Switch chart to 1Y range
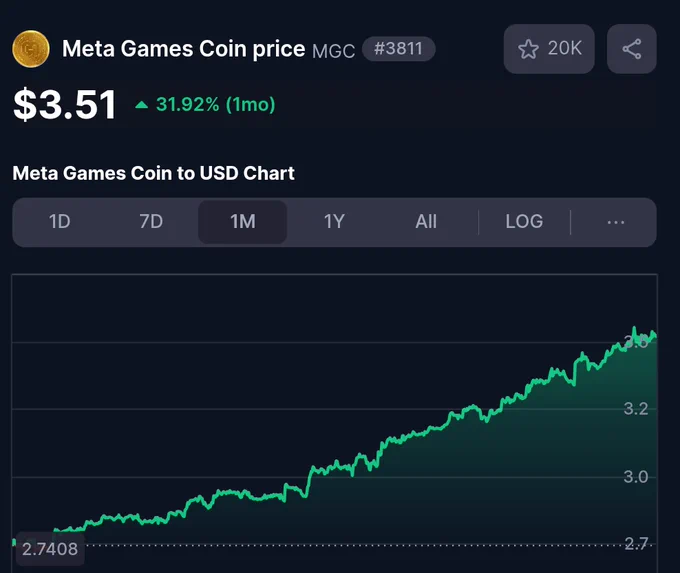The image size is (680, 573). pyautogui.click(x=334, y=222)
